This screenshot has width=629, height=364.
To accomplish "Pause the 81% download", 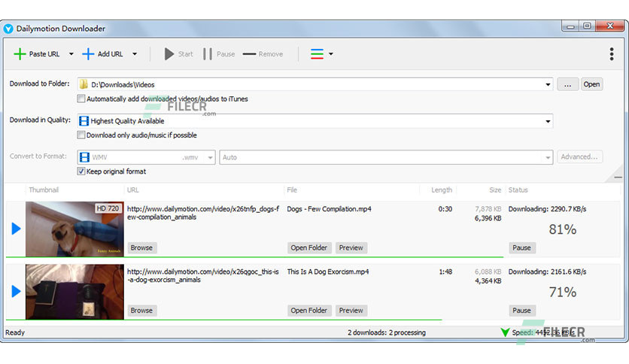I will tap(521, 247).
